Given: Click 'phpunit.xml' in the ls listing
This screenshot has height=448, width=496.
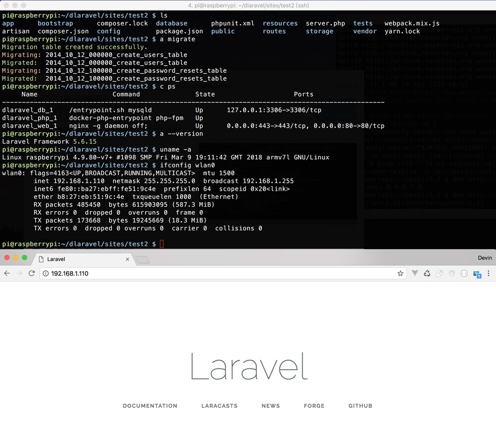Looking at the screenshot, I should click(x=233, y=23).
